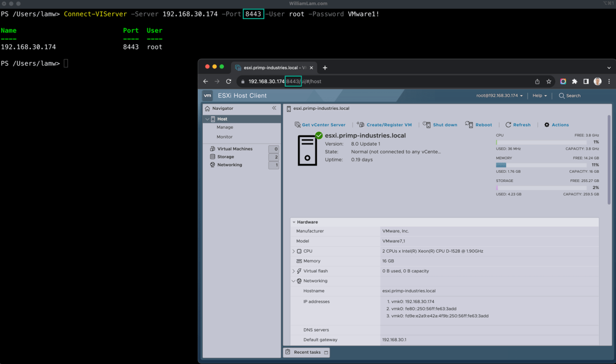Toggle the browser side panel icon
This screenshot has width=616, height=364.
(586, 82)
